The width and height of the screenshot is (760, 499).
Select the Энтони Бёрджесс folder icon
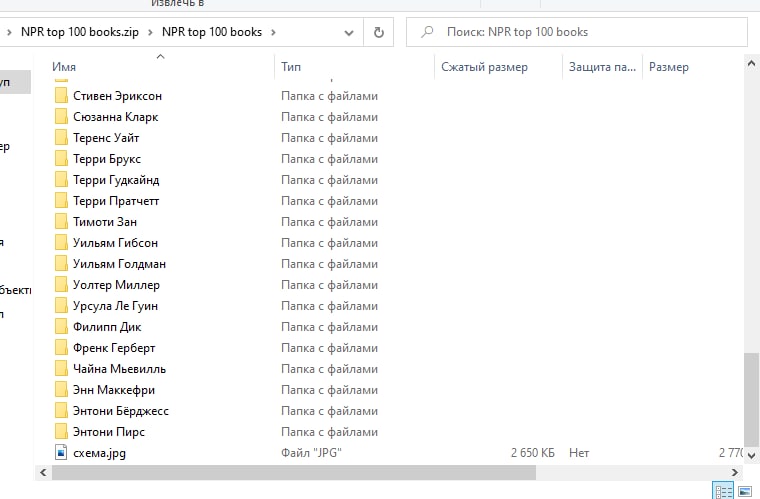pyautogui.click(x=61, y=411)
